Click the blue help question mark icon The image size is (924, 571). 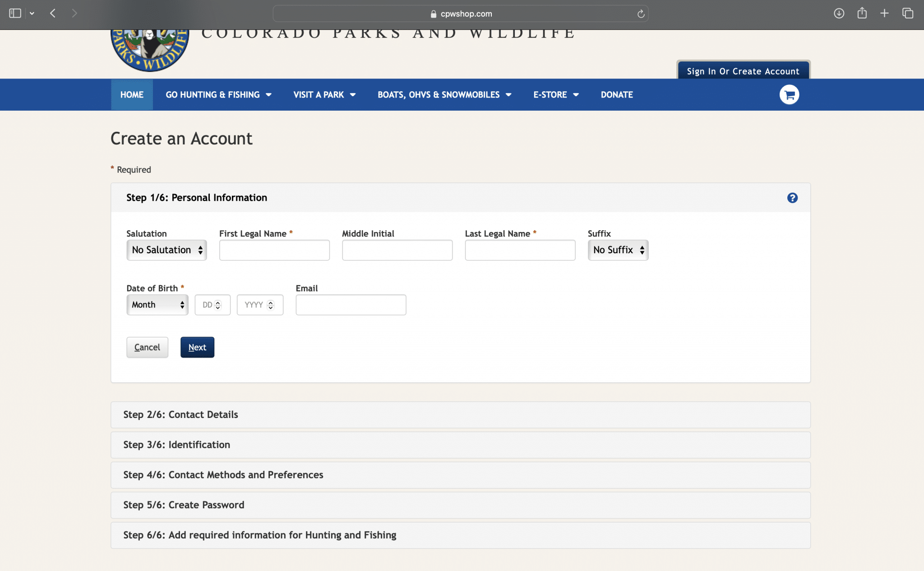click(x=792, y=198)
